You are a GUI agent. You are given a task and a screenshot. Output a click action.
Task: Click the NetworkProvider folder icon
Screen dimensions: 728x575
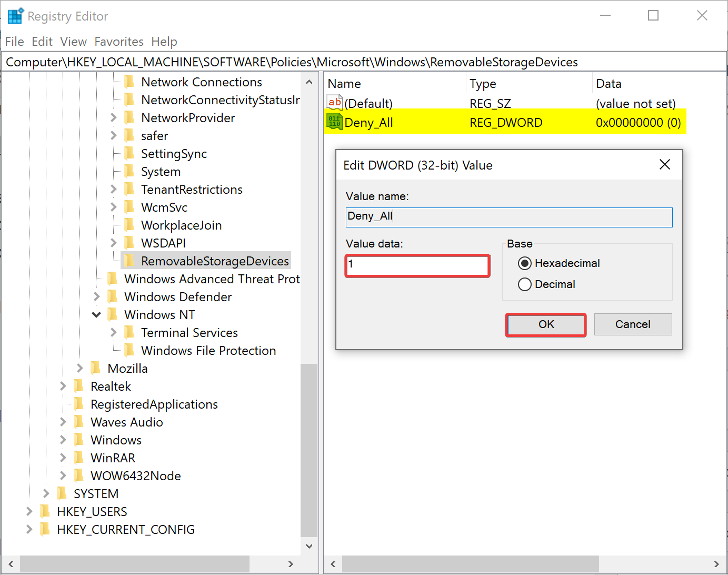pyautogui.click(x=129, y=117)
